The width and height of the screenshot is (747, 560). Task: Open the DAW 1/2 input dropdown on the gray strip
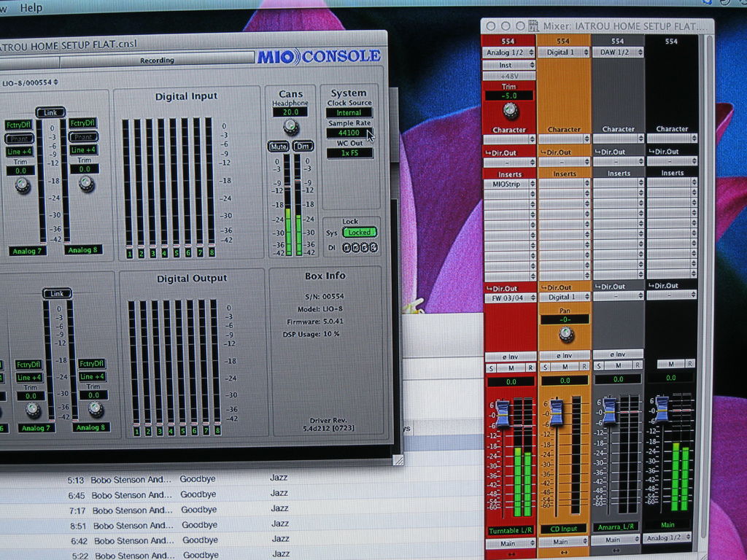coord(618,52)
